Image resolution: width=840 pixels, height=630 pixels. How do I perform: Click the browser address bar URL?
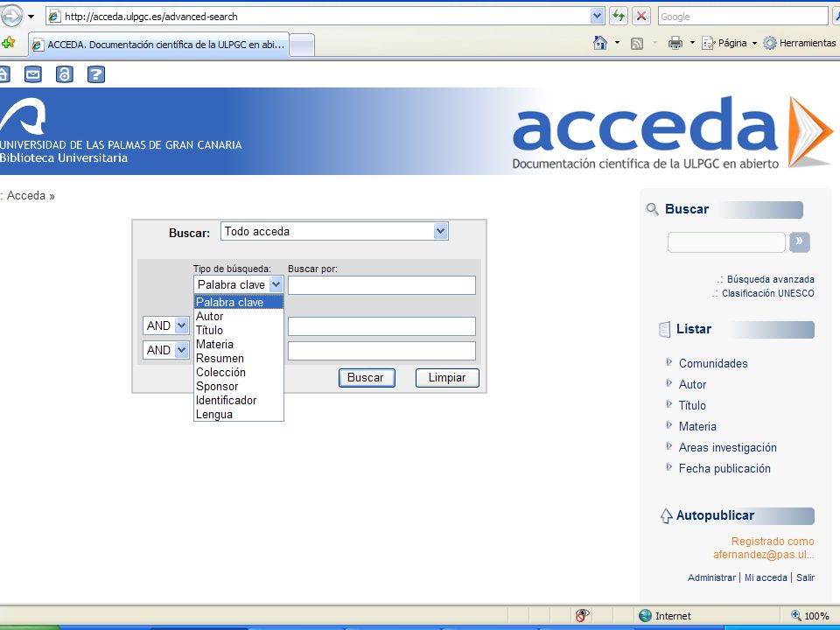(x=151, y=17)
